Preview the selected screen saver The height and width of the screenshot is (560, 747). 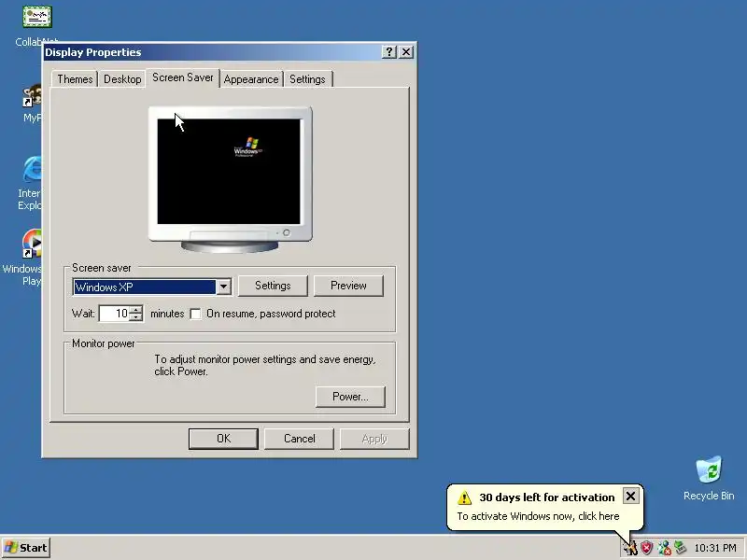pyautogui.click(x=348, y=286)
